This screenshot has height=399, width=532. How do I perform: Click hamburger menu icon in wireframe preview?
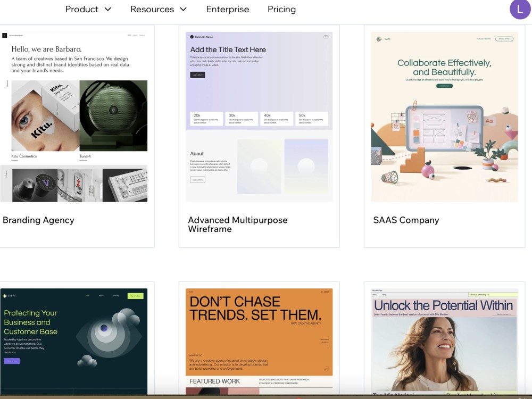click(326, 37)
